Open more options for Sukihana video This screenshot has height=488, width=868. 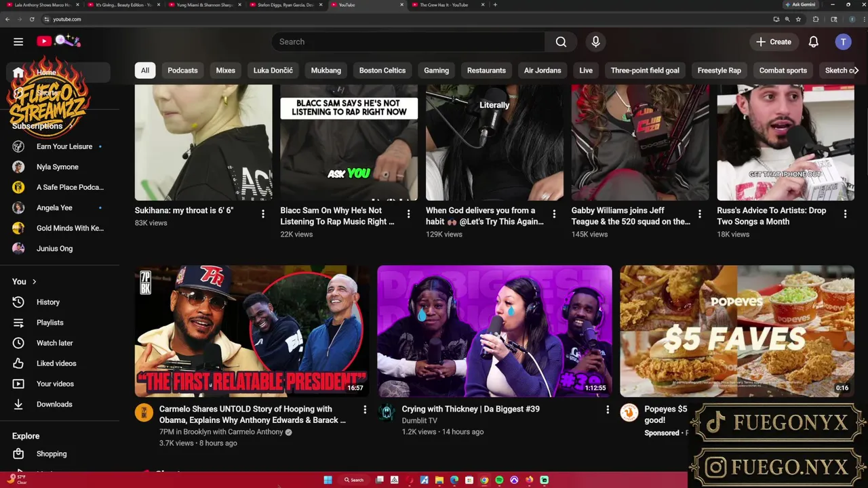(263, 214)
